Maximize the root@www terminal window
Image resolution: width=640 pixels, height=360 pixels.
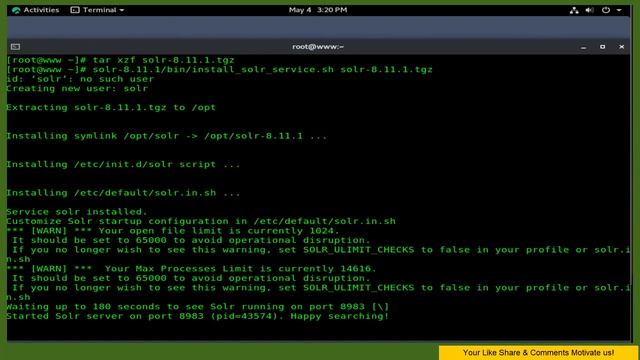click(602, 47)
